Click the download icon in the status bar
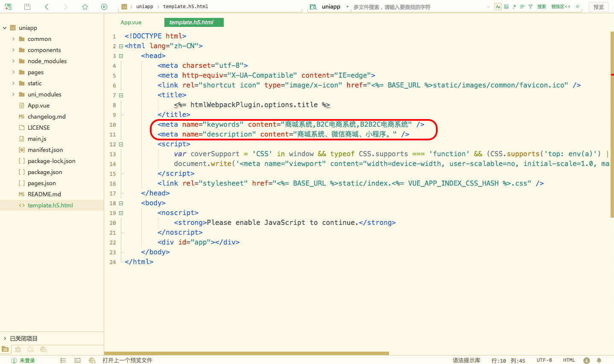The image size is (614, 364). coord(587,361)
